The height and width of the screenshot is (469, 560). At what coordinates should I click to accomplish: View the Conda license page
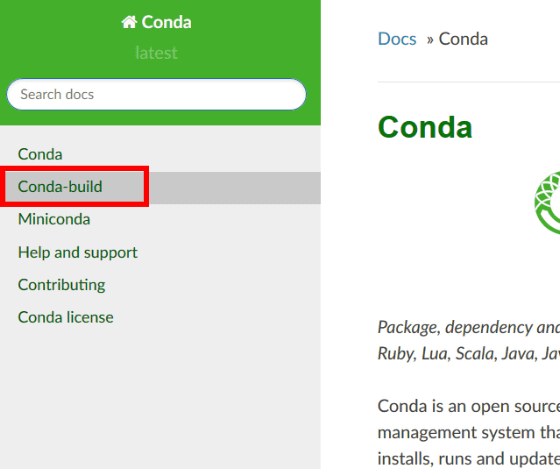pos(66,317)
